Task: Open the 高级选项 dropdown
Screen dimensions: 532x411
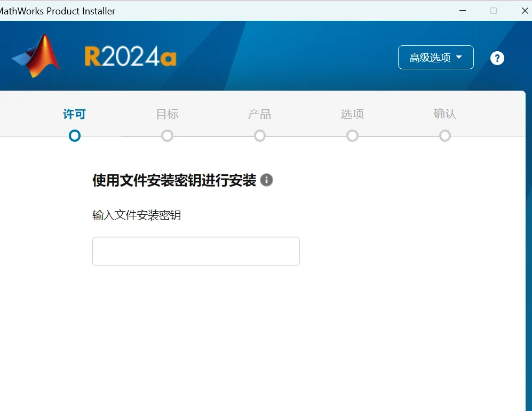Action: pyautogui.click(x=435, y=57)
